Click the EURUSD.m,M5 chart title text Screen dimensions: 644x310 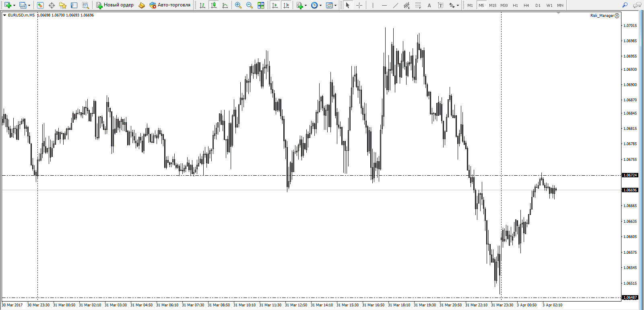tap(21, 15)
